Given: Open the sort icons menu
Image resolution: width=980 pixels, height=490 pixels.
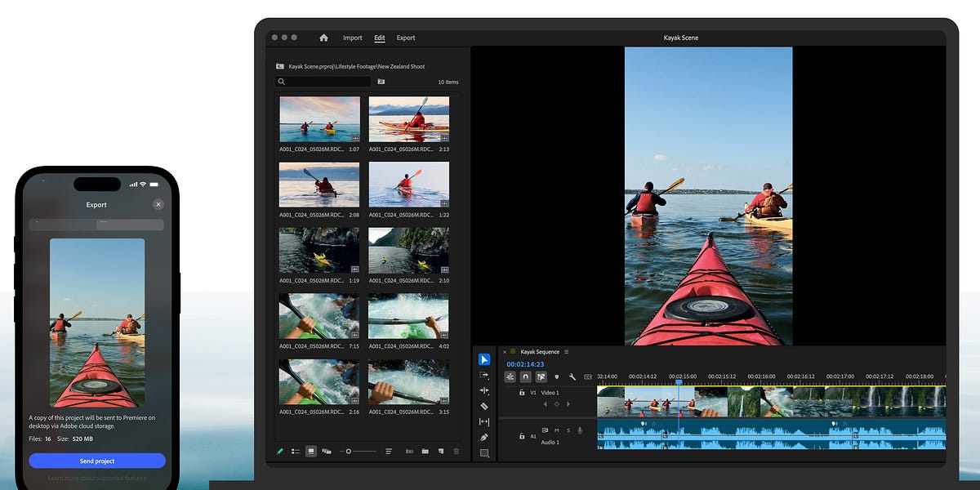Looking at the screenshot, I should 389,451.
